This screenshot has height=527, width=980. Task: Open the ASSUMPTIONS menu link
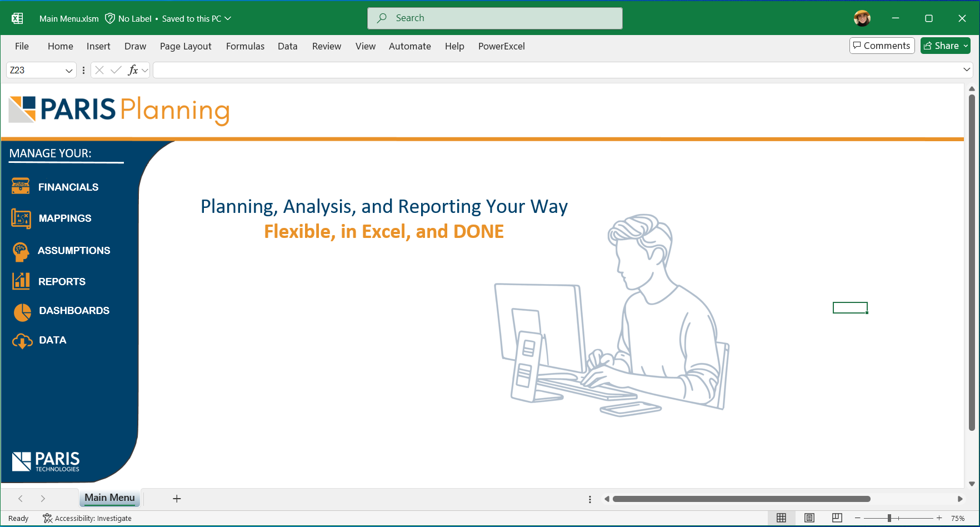coord(74,251)
